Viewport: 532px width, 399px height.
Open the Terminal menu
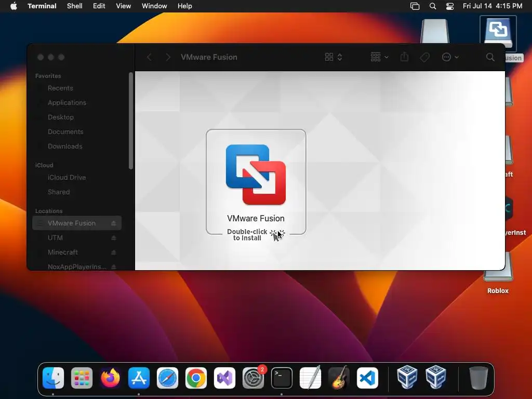click(42, 6)
